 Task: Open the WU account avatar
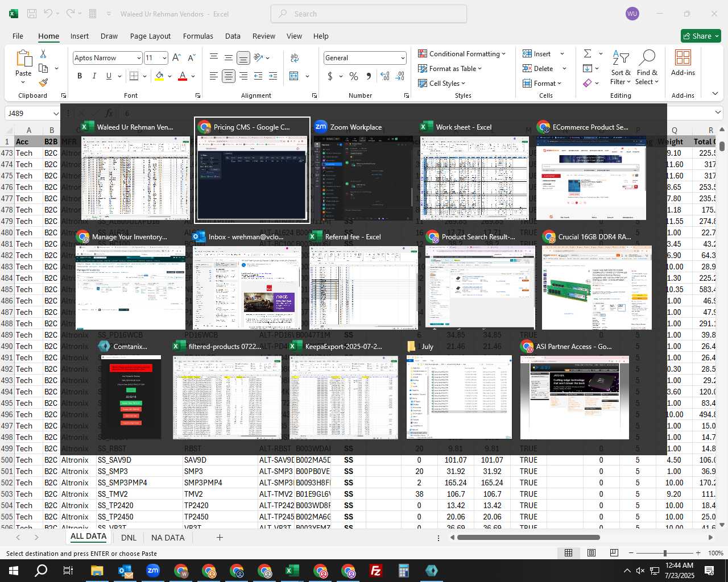632,14
